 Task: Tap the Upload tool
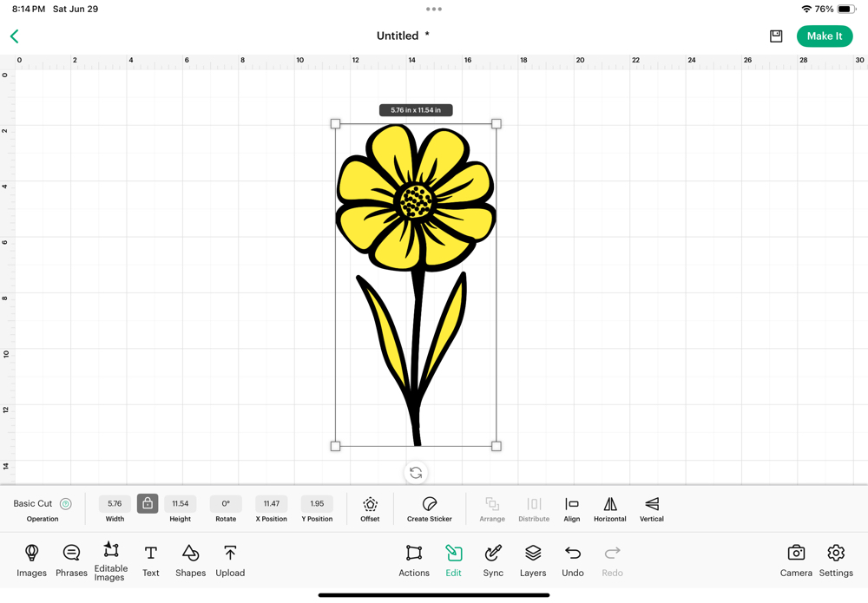(230, 561)
